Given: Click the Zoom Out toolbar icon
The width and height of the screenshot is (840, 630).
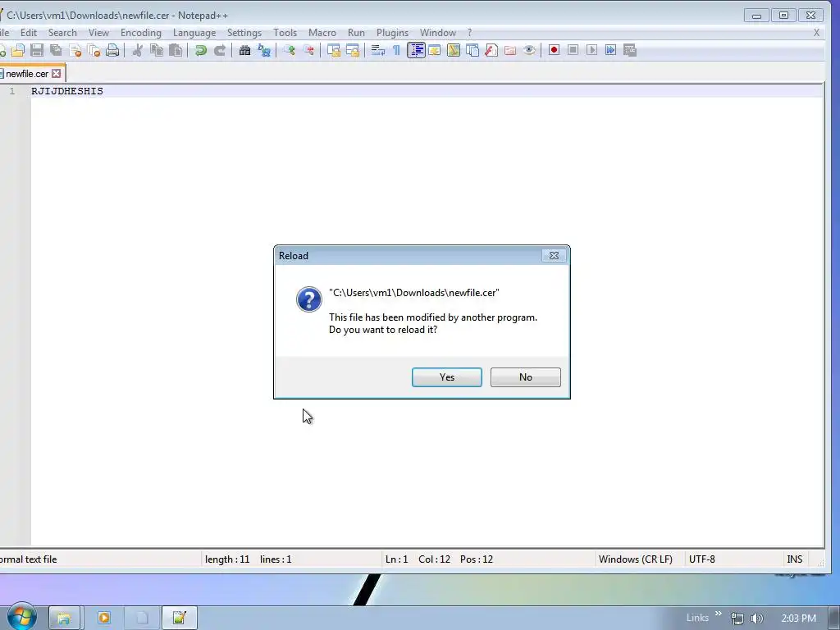Looking at the screenshot, I should 308,50.
